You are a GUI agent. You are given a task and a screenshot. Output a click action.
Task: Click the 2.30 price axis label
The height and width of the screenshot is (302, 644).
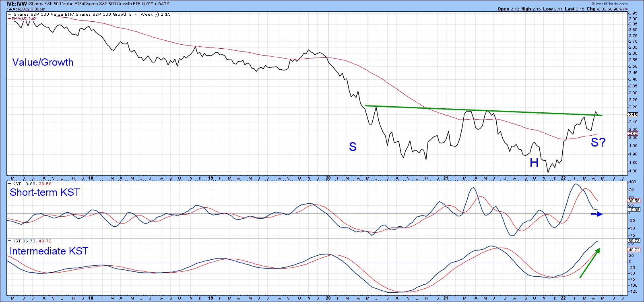[x=634, y=93]
